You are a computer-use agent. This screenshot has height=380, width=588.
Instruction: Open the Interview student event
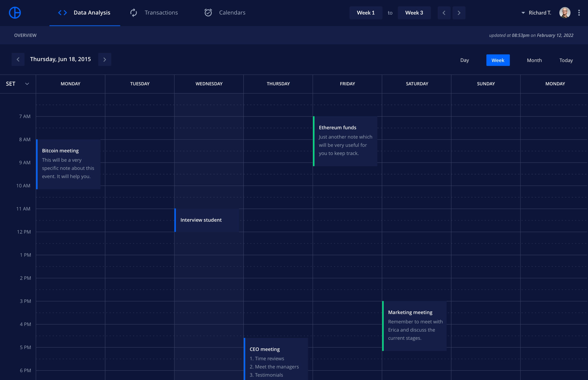tap(207, 220)
